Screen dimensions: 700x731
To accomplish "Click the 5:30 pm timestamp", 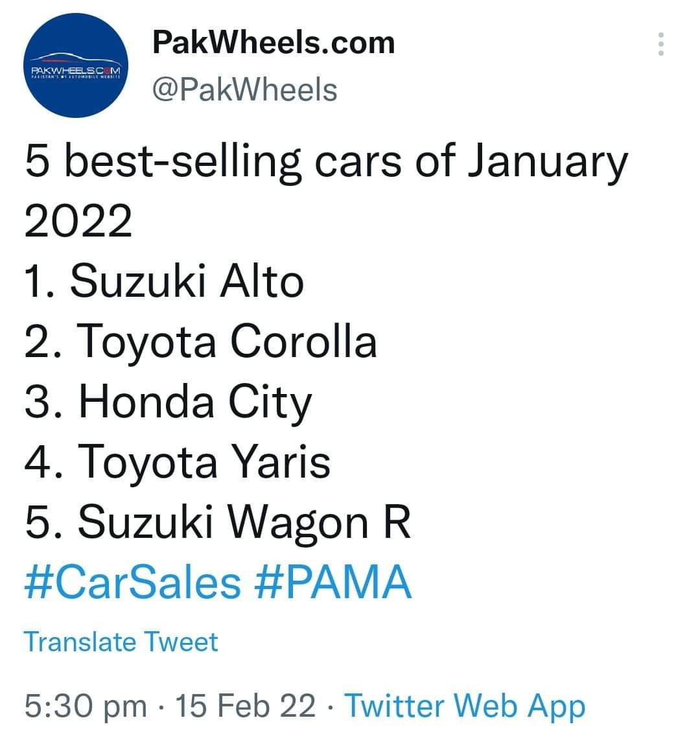I will pyautogui.click(x=86, y=705).
